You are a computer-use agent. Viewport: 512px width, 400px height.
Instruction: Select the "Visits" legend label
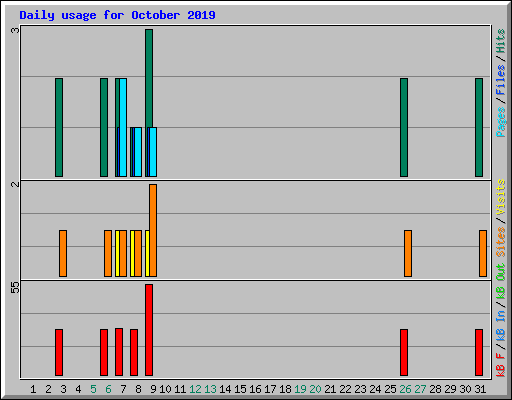point(501,197)
